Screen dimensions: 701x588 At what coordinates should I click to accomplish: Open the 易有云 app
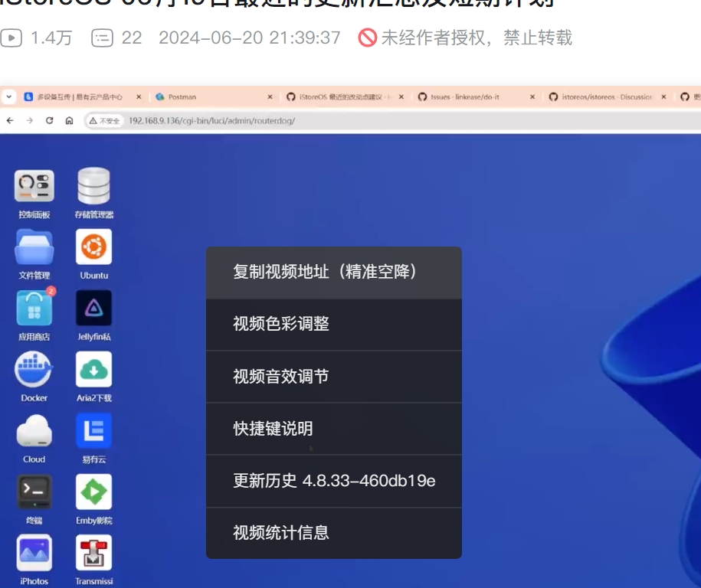click(93, 431)
